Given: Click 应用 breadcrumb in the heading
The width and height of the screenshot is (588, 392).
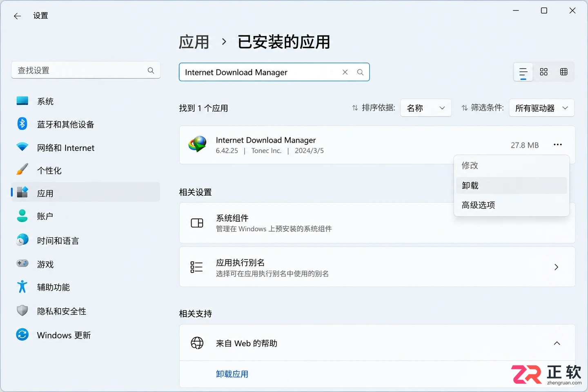Looking at the screenshot, I should (x=194, y=42).
